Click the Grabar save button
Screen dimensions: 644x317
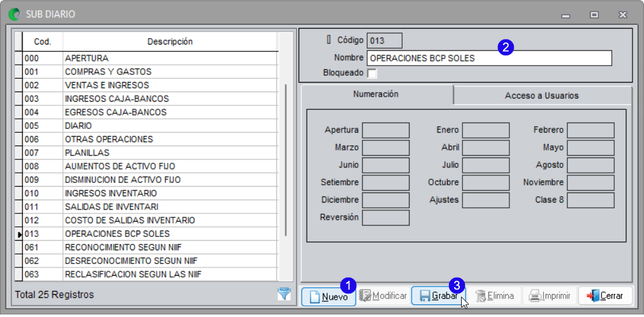click(x=438, y=296)
